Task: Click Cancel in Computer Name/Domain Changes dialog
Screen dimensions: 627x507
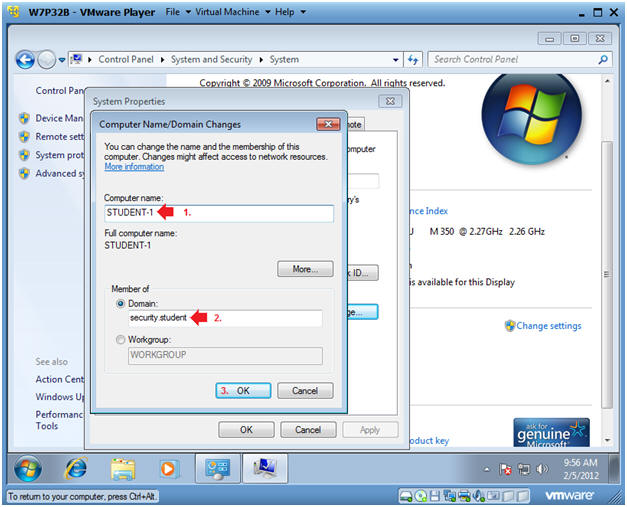Action: [305, 391]
